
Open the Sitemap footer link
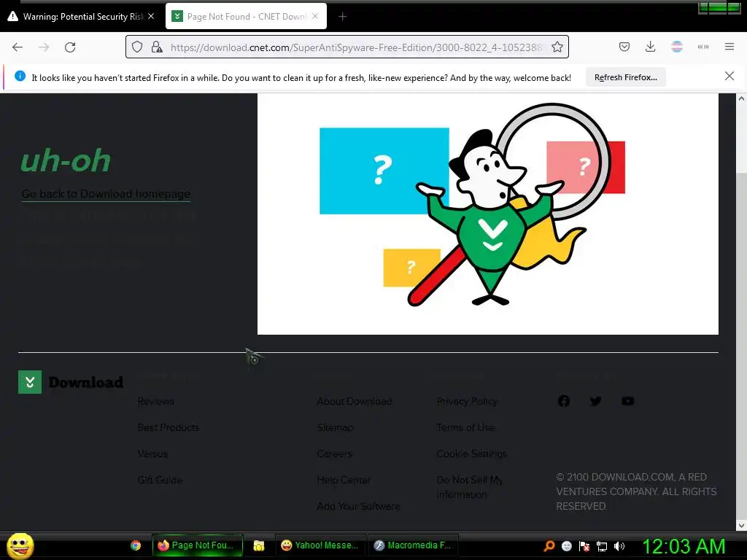click(x=335, y=427)
